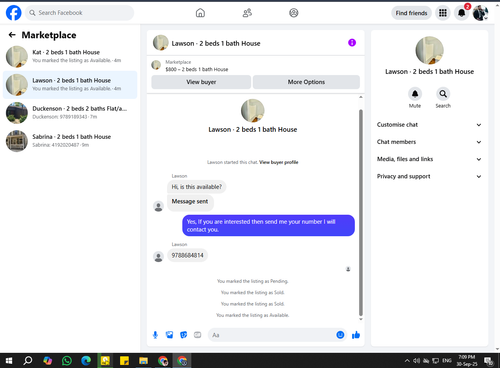Viewport: 500px width, 368px height.
Task: Open Kat 2 beds 1 bath House chat
Action: 70,56
